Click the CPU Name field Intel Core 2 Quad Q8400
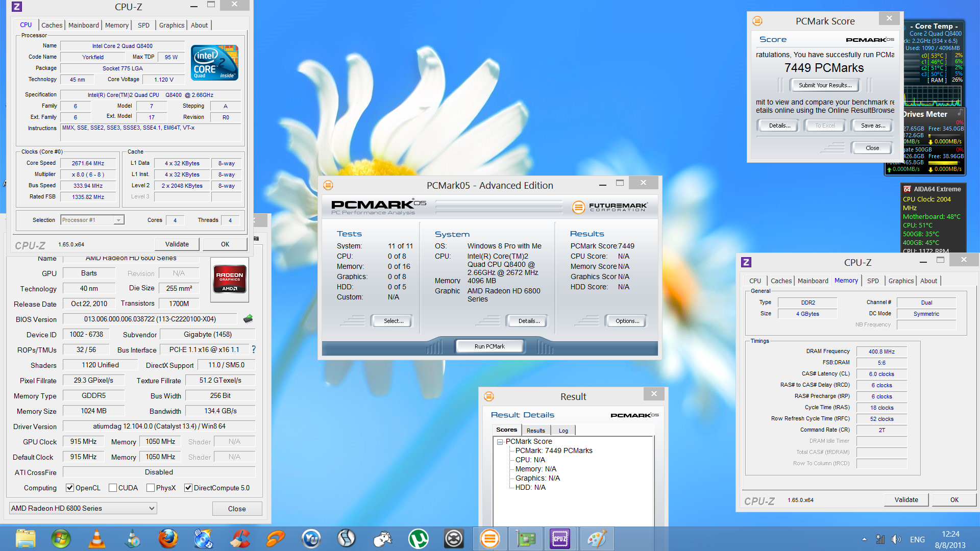 coord(122,46)
